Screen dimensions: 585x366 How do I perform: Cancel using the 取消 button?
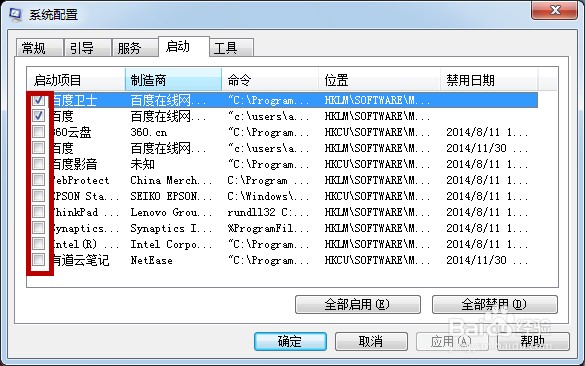pyautogui.click(x=371, y=341)
